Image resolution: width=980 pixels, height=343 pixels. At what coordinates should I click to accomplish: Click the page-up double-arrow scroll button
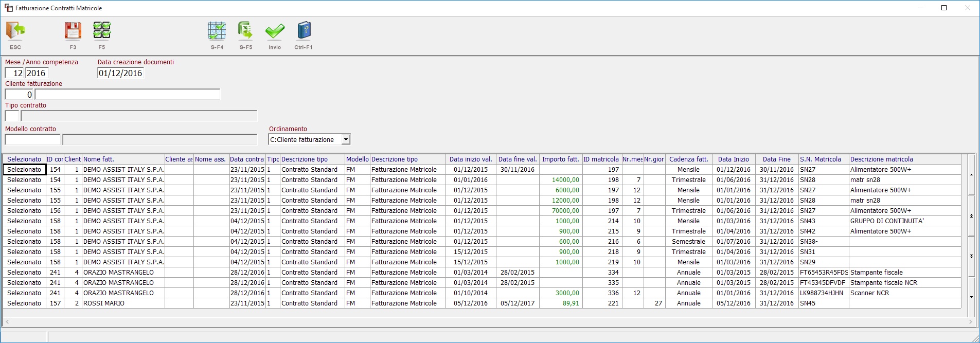tap(971, 215)
